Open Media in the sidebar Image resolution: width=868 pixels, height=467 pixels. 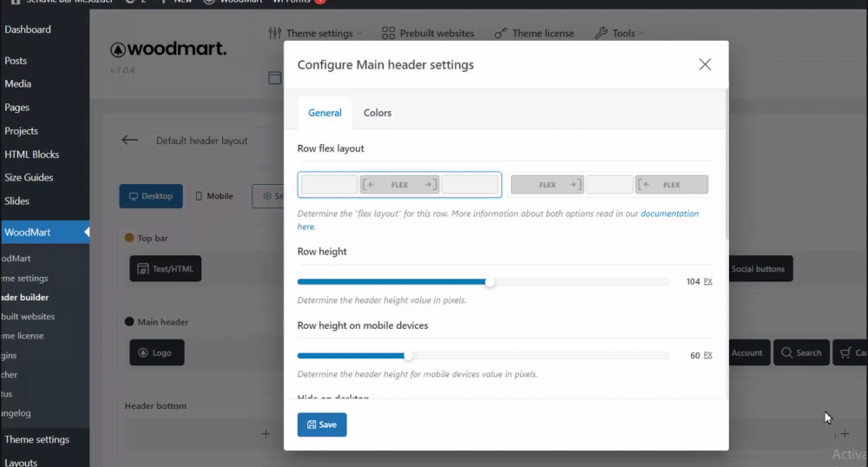point(17,83)
